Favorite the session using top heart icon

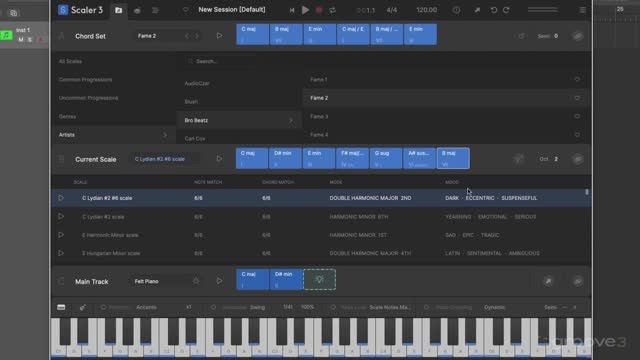(186, 10)
